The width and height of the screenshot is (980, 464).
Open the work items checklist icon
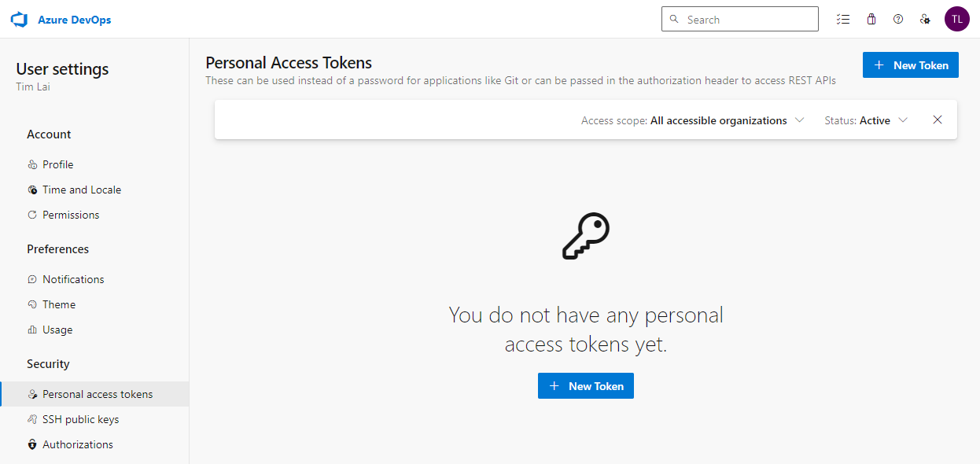coord(843,20)
